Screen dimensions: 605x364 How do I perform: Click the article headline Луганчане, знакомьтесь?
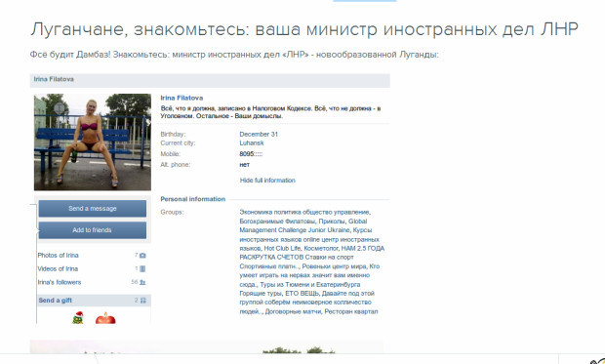point(304,29)
